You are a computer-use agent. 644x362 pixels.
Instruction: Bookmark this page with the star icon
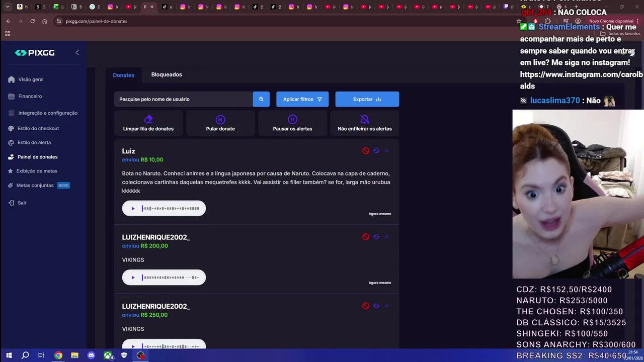pos(519,21)
